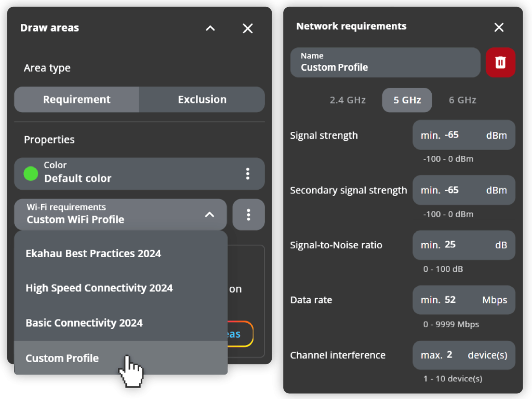
Task: Close the Draw areas panel
Action: tap(248, 29)
